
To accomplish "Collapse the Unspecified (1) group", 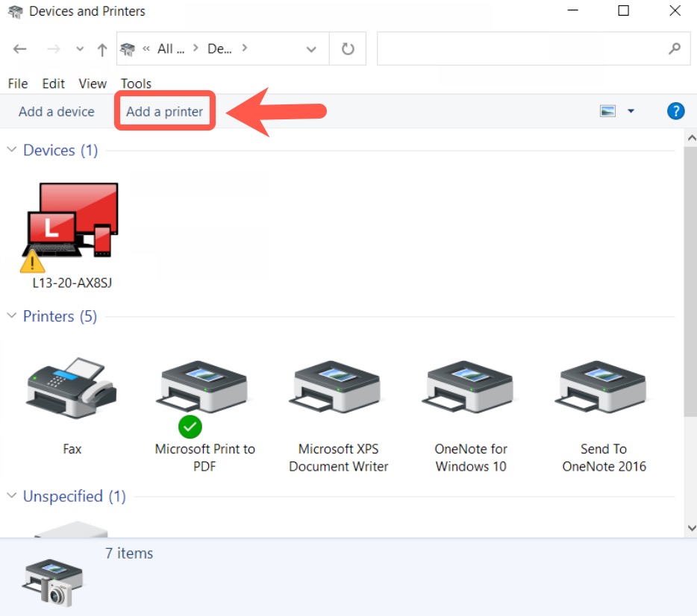I will click(x=12, y=496).
